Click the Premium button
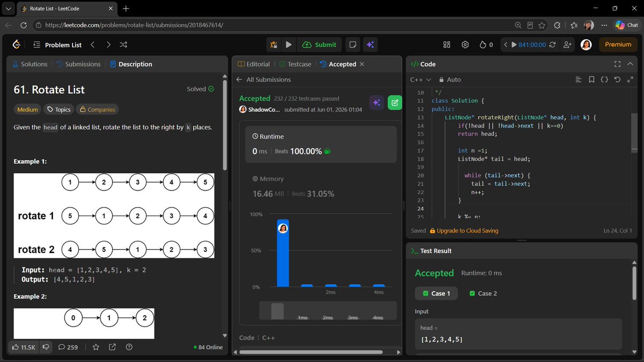644x362 pixels. (x=618, y=45)
